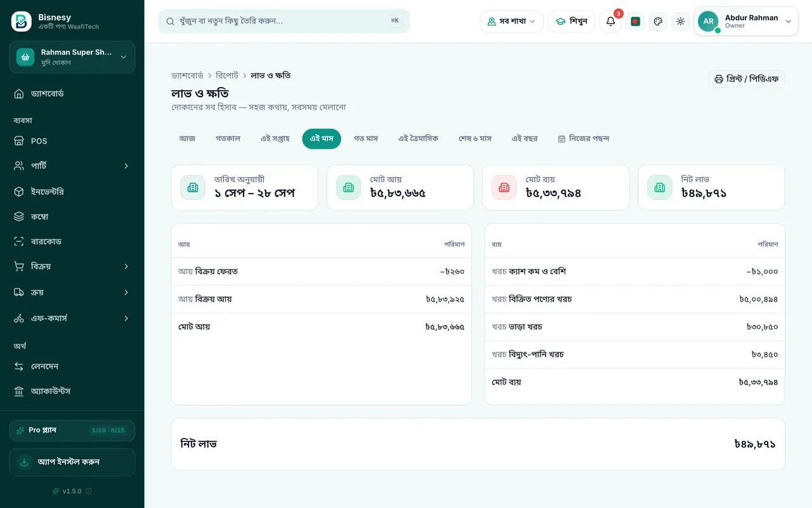Viewport: 812px width, 508px height.
Task: Go to ড্যাশবোর্ড breadcrumb link
Action: click(x=187, y=76)
